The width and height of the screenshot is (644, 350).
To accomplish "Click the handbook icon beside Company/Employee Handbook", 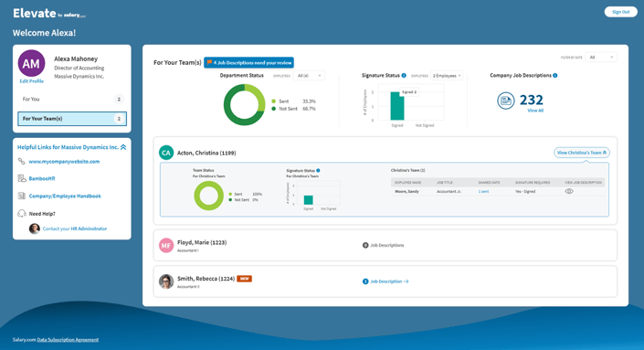I will pos(22,196).
